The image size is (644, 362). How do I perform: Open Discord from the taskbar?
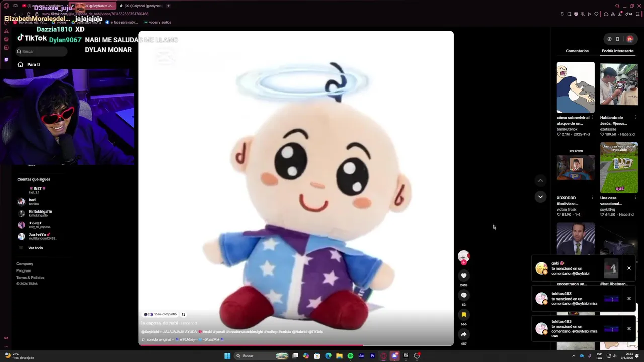click(x=394, y=356)
